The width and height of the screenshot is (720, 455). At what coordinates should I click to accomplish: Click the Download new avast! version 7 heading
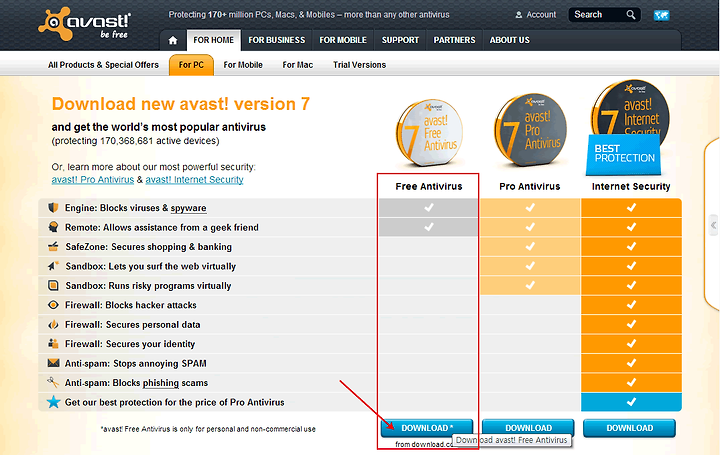click(x=180, y=104)
